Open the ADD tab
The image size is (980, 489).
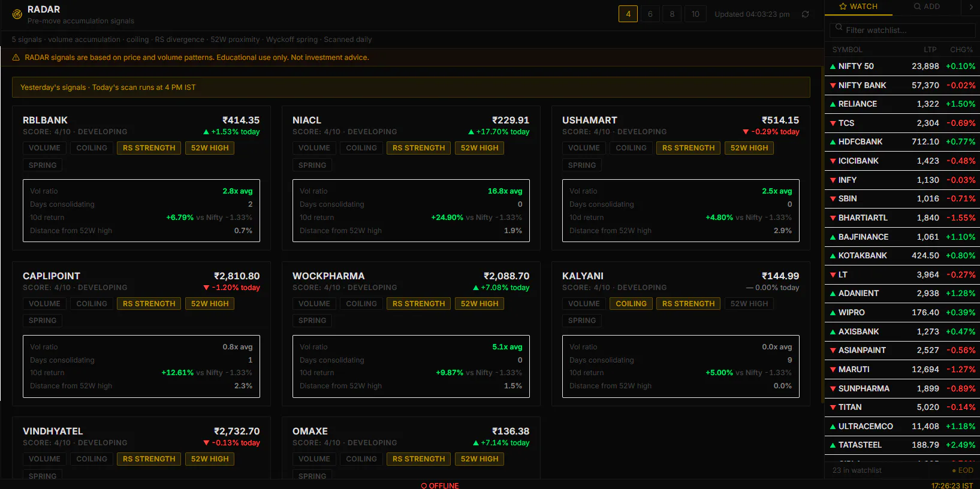coord(927,7)
